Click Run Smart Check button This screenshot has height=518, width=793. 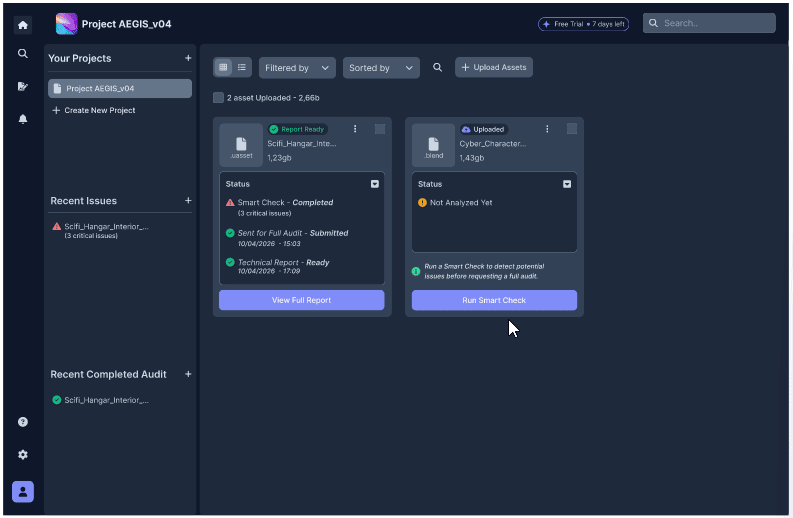494,300
